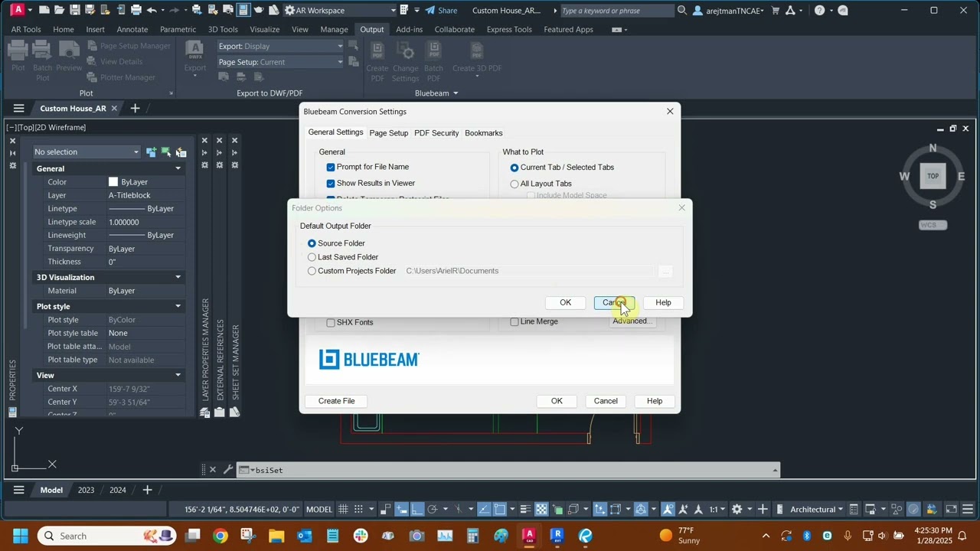The height and width of the screenshot is (551, 980).
Task: Open the AR Workspace dropdown
Action: pos(340,10)
